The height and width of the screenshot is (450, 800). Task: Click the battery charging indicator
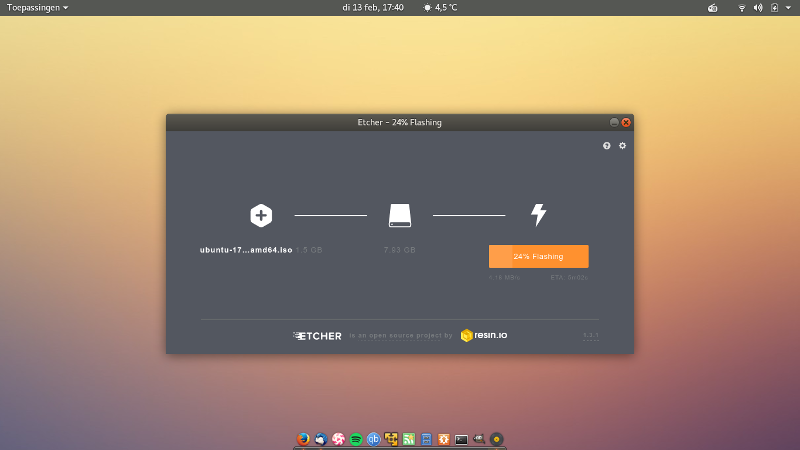click(774, 8)
